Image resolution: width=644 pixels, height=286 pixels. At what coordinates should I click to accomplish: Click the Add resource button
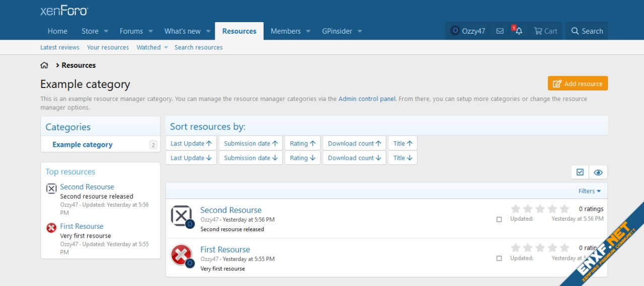[x=578, y=83]
